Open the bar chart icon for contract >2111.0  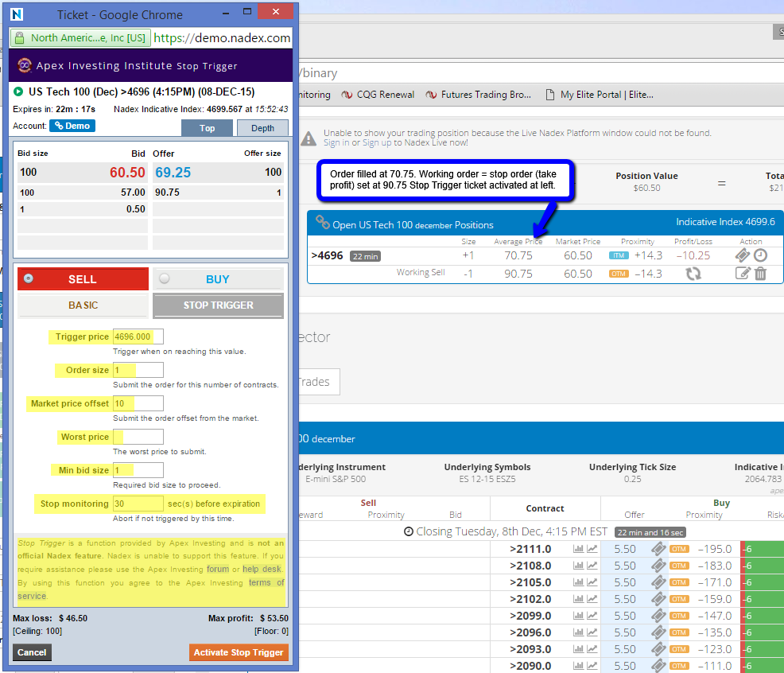pos(579,549)
